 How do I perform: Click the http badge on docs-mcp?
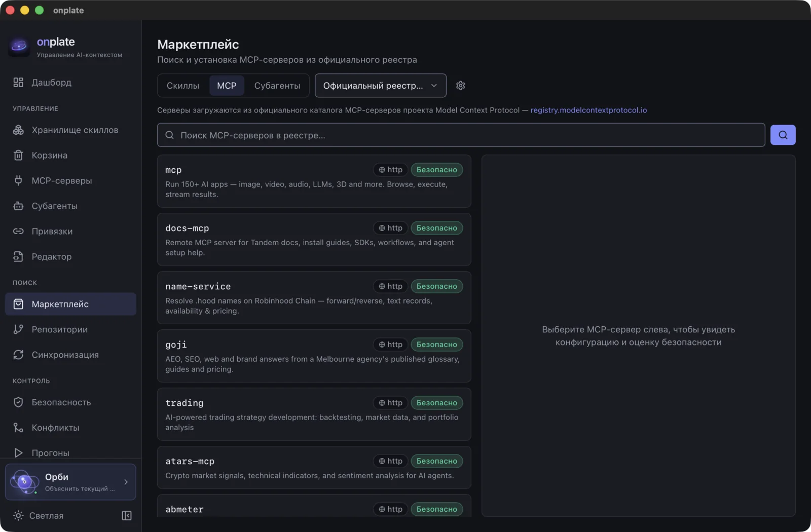(x=390, y=228)
